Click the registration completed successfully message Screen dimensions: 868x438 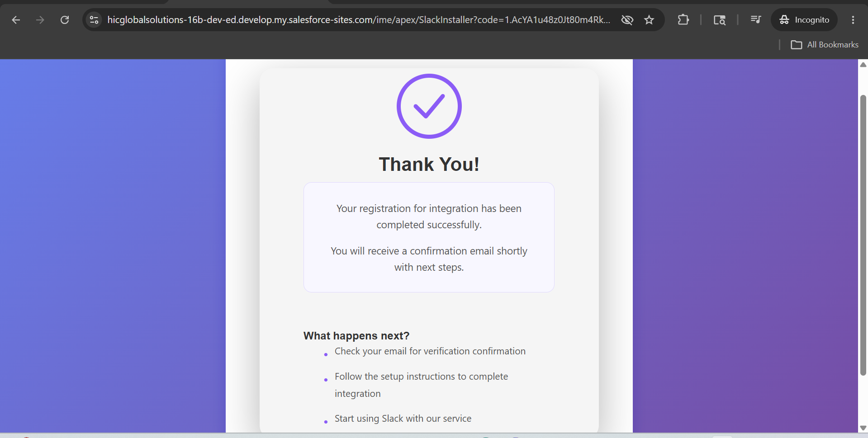point(429,217)
